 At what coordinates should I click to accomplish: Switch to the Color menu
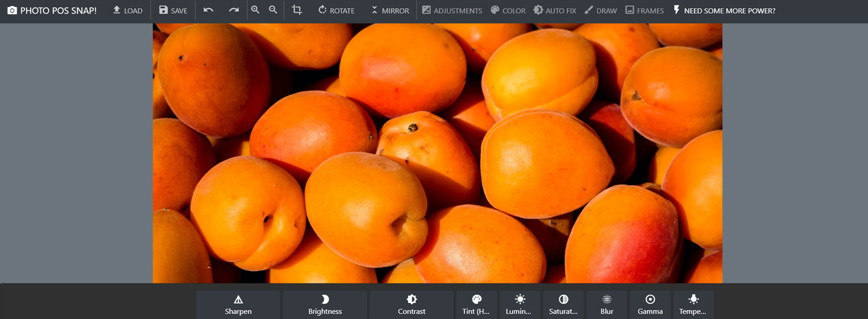click(x=508, y=11)
